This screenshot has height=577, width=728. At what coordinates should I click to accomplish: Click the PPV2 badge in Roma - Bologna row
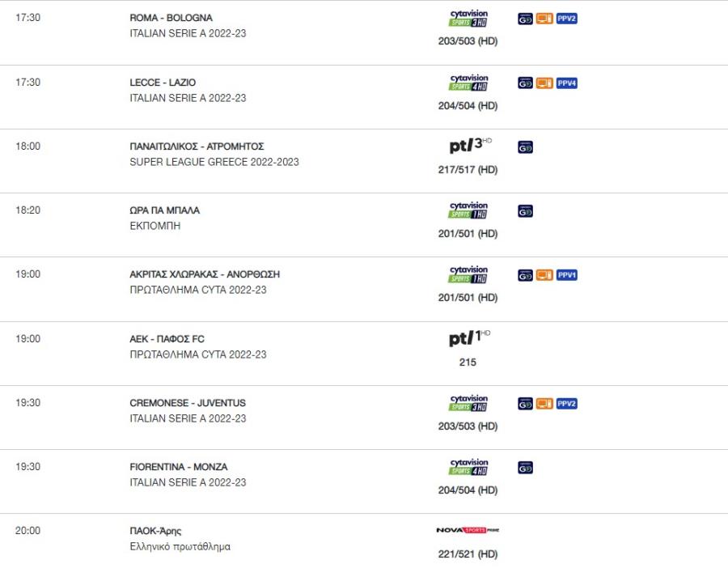[566, 19]
